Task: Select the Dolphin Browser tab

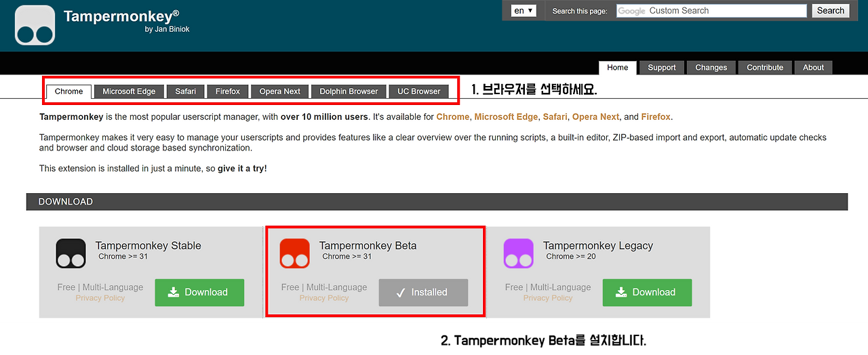Action: tap(349, 91)
